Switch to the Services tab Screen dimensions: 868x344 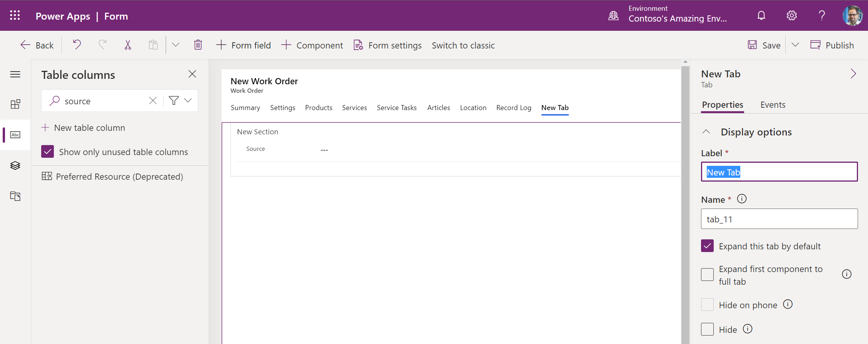pos(354,108)
